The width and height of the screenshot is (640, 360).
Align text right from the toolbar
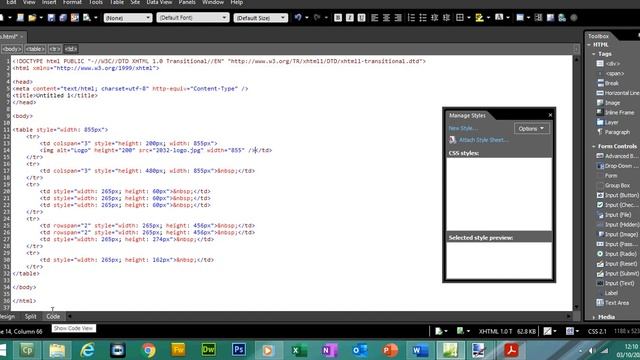point(398,18)
